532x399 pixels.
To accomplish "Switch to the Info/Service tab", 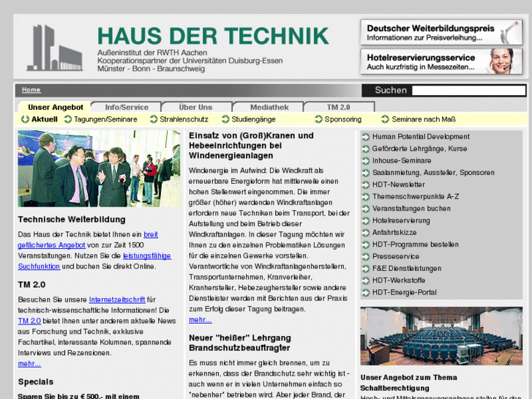I will (127, 108).
